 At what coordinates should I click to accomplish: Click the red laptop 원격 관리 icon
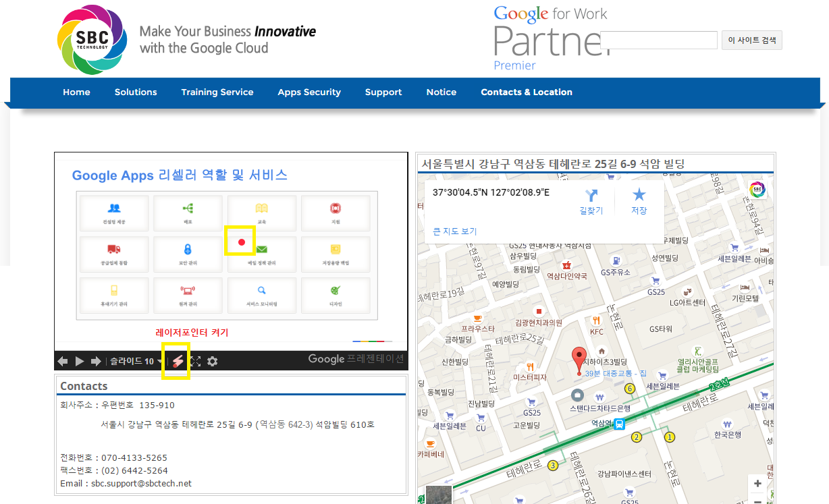pos(188,291)
